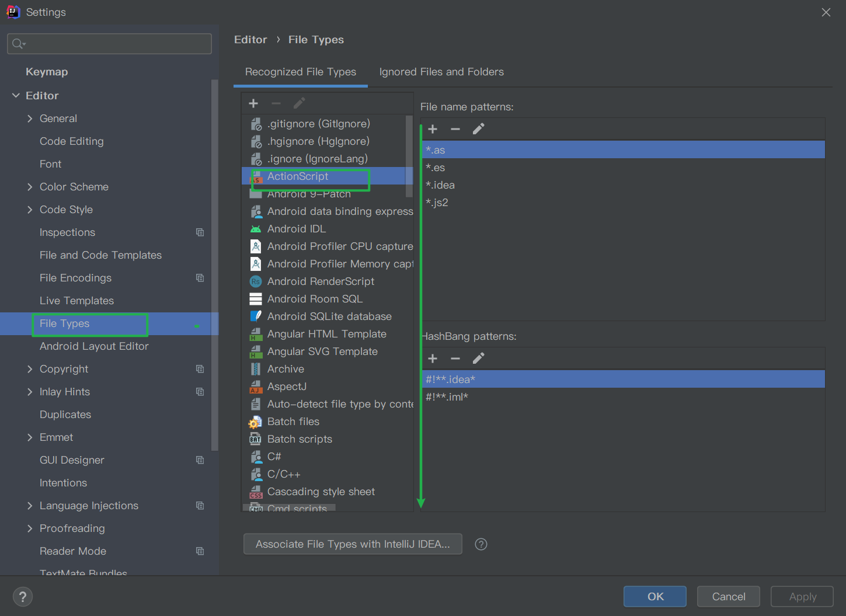Add a HashBang pattern
Image resolution: width=846 pixels, height=616 pixels.
point(433,359)
